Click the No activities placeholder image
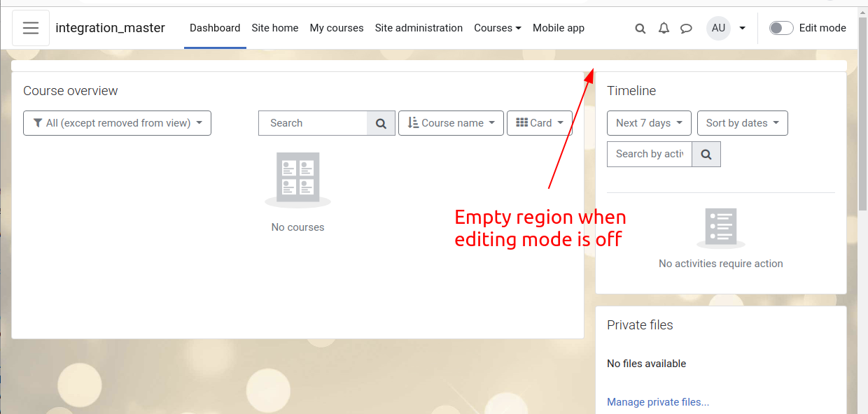 coord(721,228)
